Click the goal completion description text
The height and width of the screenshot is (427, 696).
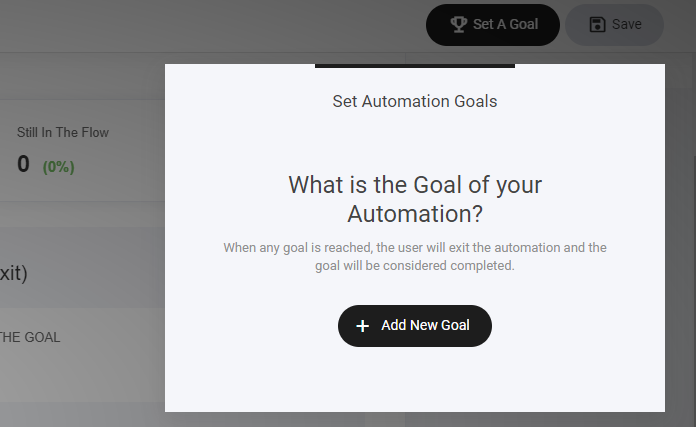[x=414, y=257]
